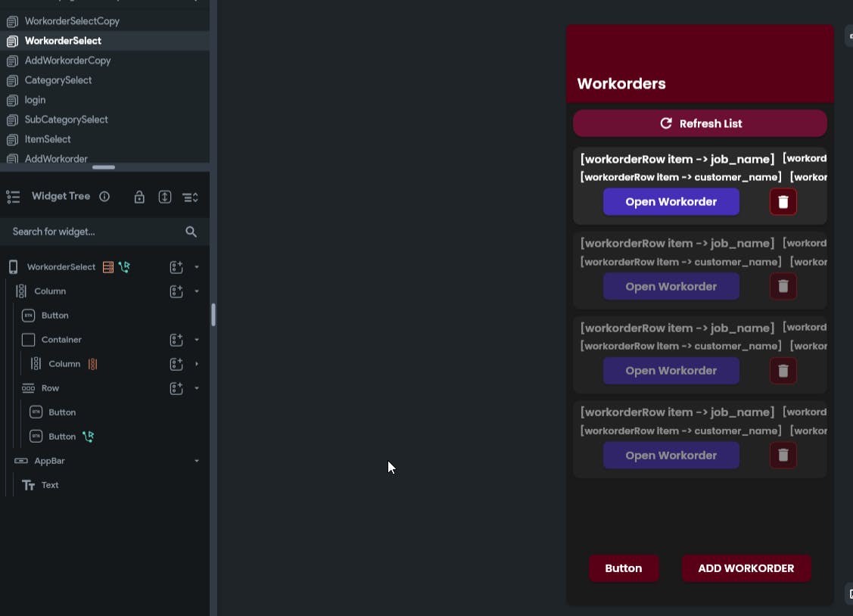The width and height of the screenshot is (853, 616).
Task: Click the trash icon in third card
Action: point(783,371)
